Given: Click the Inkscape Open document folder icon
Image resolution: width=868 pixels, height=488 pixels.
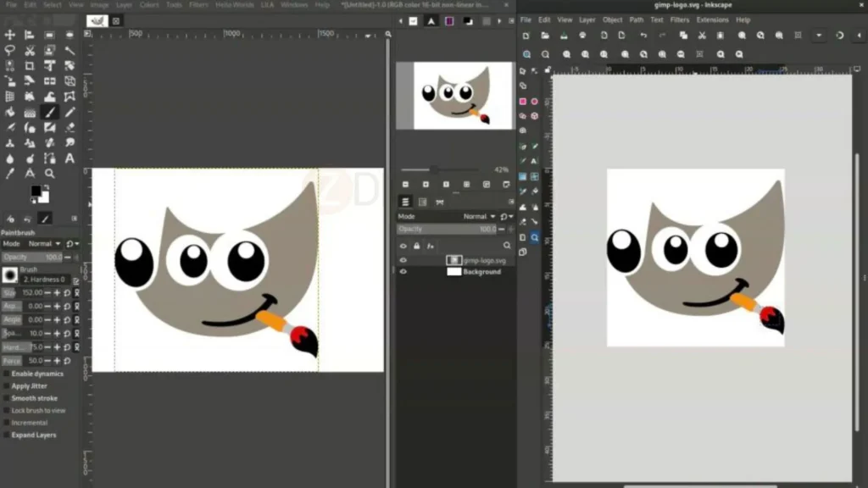Looking at the screenshot, I should pos(545,36).
